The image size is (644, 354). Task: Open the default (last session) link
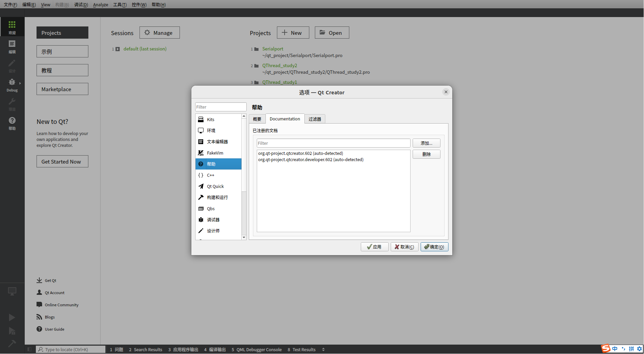point(145,49)
